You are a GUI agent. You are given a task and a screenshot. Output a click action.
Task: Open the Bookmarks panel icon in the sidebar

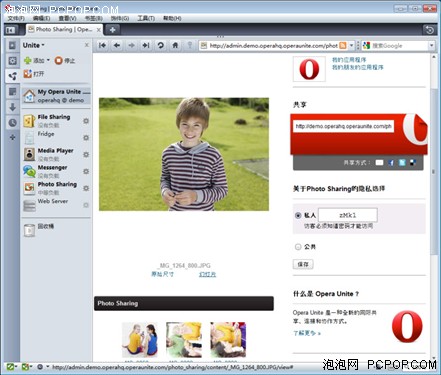12,45
